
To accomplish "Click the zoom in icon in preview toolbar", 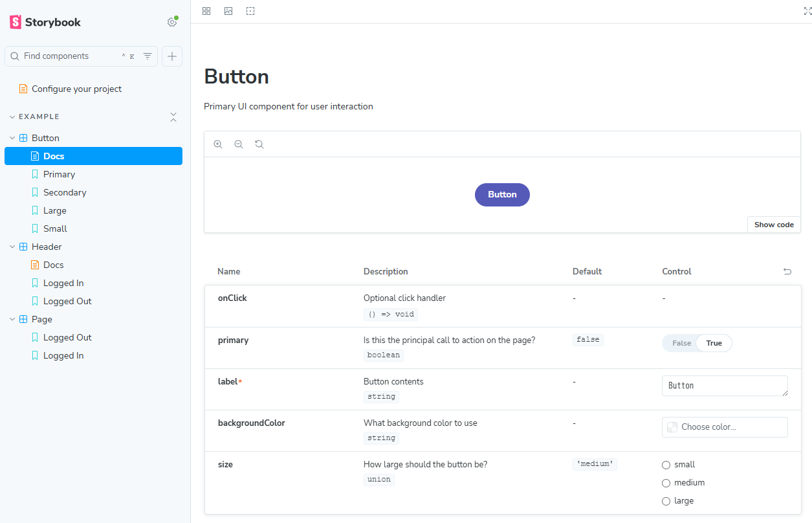I will [x=218, y=144].
